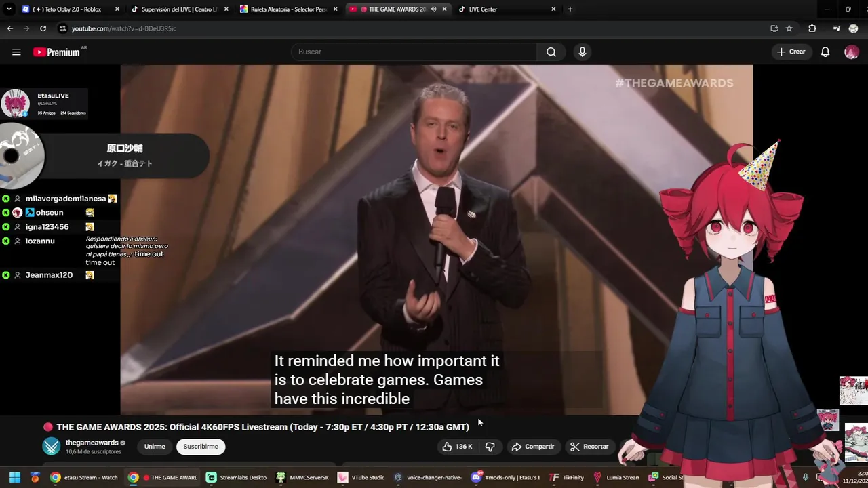The image size is (868, 488).
Task: Open voice-changer-native taskbar item
Action: [x=428, y=477]
